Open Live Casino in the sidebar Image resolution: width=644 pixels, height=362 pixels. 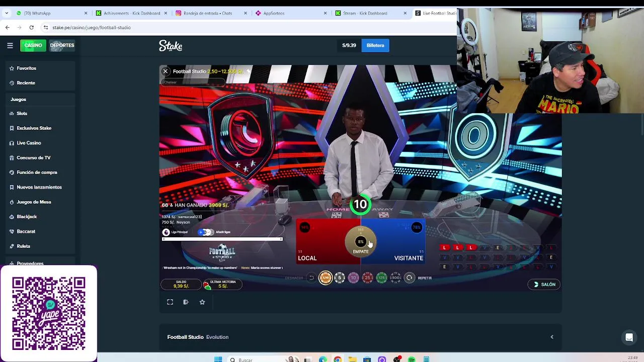click(x=40, y=143)
